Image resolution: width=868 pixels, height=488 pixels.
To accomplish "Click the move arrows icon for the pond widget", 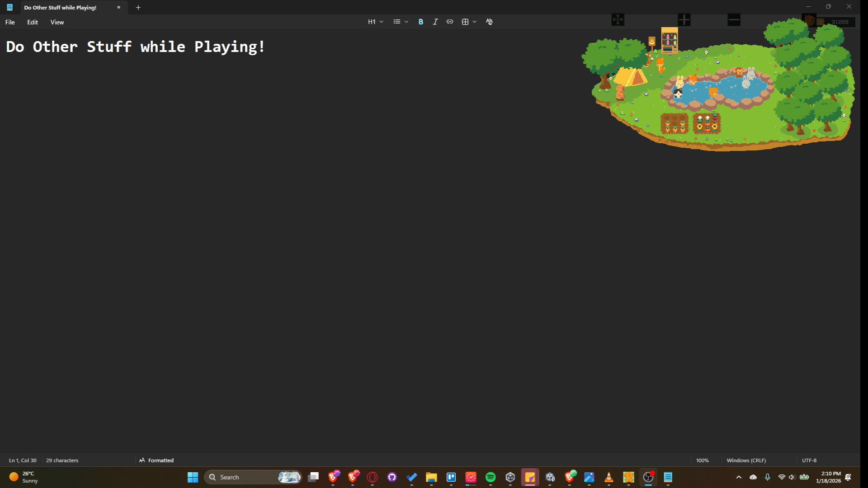I will click(618, 20).
